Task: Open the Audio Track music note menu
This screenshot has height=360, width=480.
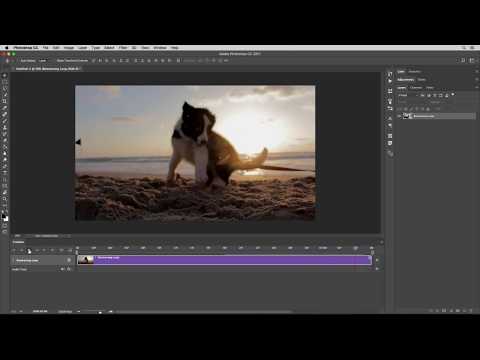Action: 69,269
